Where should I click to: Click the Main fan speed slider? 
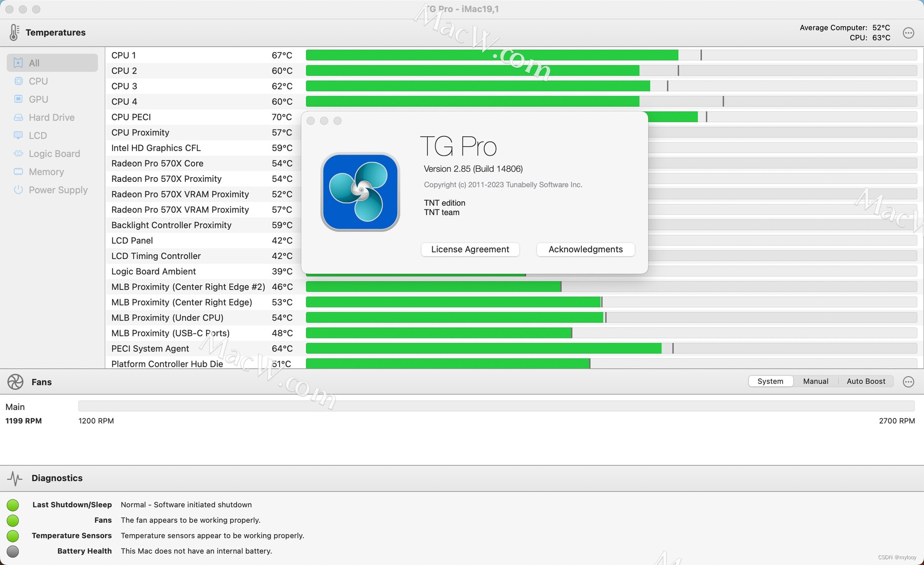[x=496, y=406]
